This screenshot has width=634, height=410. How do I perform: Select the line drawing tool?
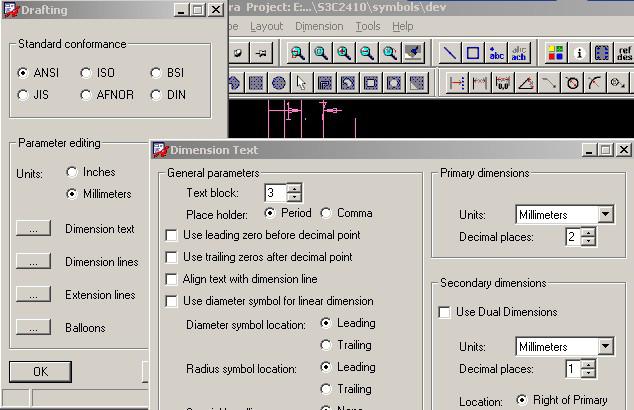tap(451, 53)
